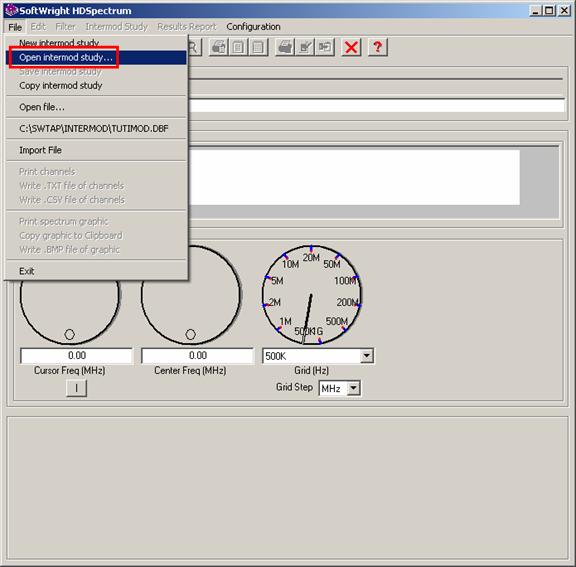Screen dimensions: 576x567
Task: Open help via red question mark icon
Action: click(x=378, y=47)
